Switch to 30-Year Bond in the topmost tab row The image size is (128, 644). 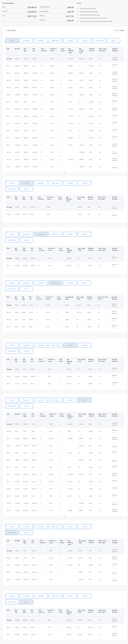point(26,40)
